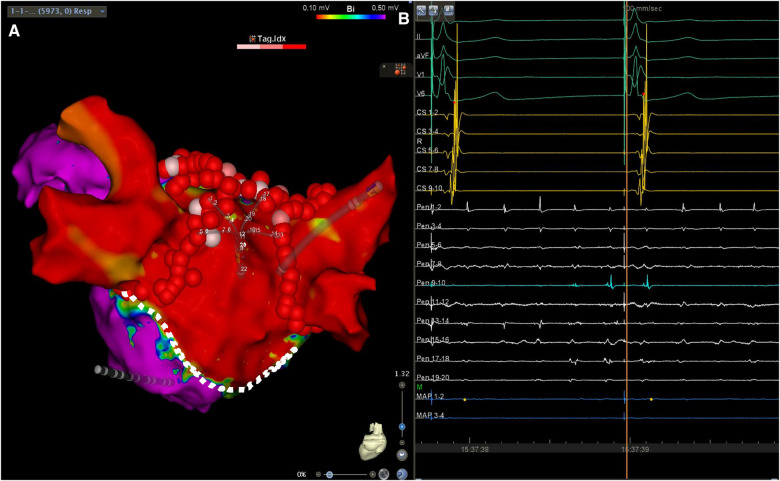Click the second icon in ECG toolbar

coord(435,10)
